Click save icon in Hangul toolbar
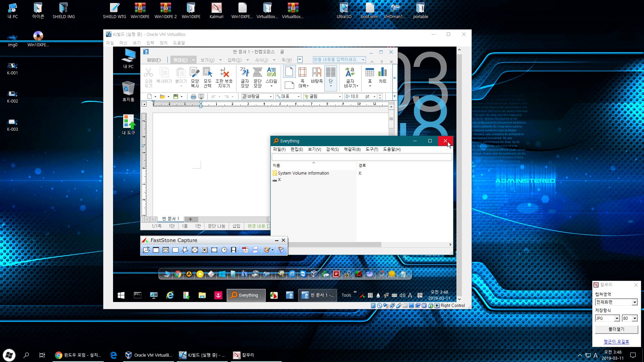 coord(175,97)
